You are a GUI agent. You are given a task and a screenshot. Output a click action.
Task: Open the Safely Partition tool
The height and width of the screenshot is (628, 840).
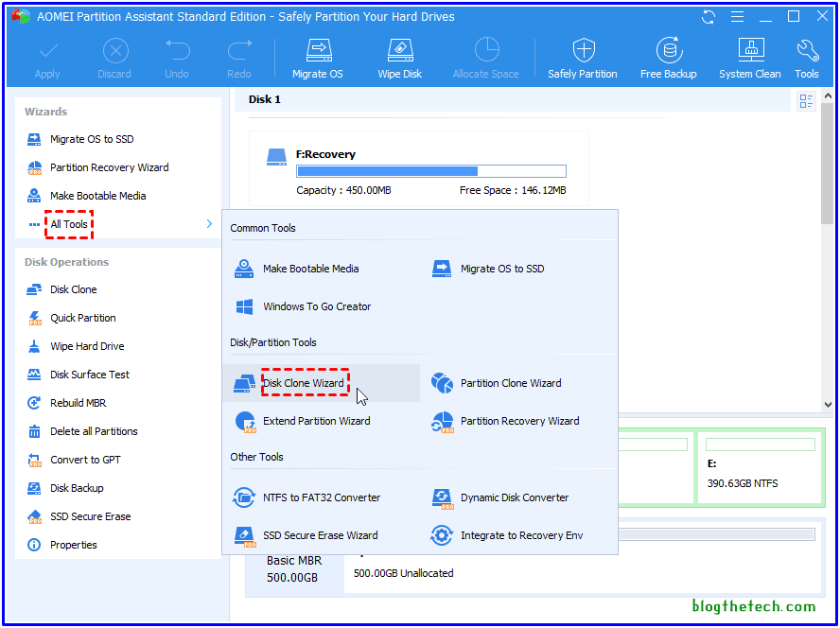tap(582, 59)
